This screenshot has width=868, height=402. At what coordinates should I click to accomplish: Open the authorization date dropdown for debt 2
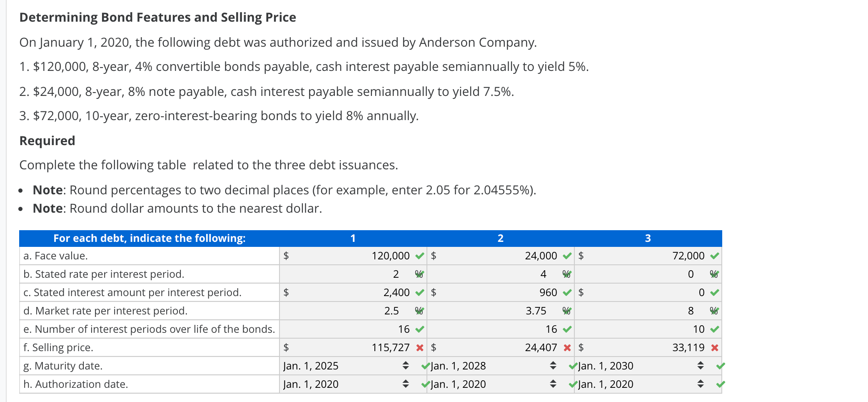tap(553, 384)
